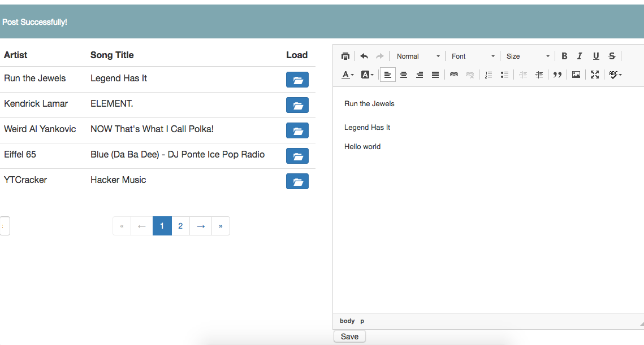Screen dimensions: 644x345
Task: Insert a bulleted list
Action: coord(504,75)
